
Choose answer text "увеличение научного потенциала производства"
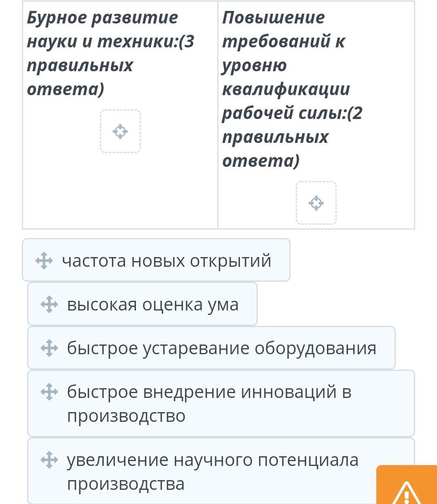click(x=212, y=472)
